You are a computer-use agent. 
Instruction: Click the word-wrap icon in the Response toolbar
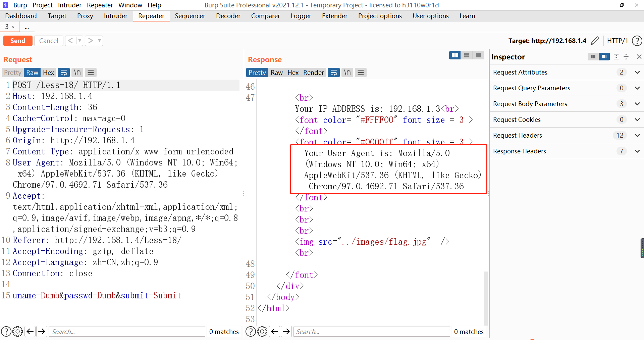click(334, 72)
